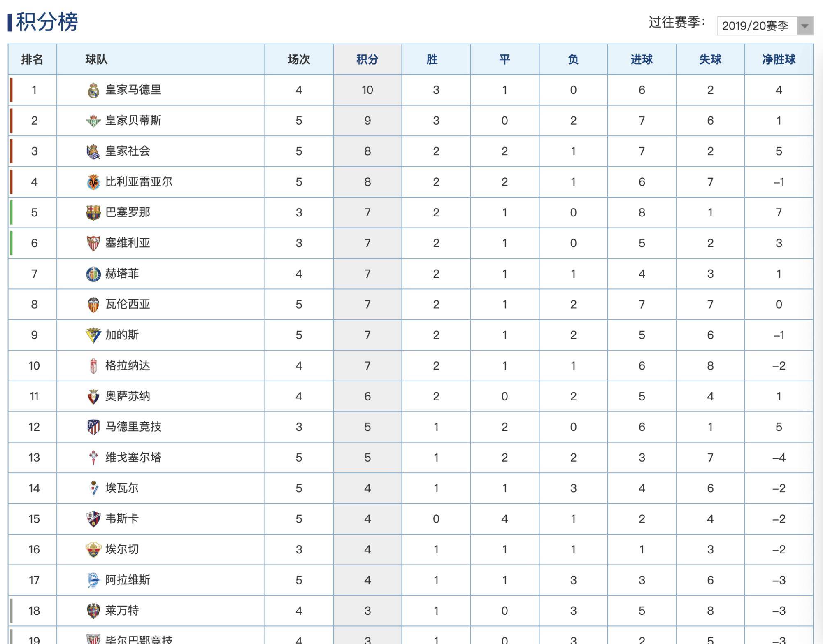The height and width of the screenshot is (644, 823).
Task: Click the Cadiz yellow crest icon
Action: [x=93, y=335]
